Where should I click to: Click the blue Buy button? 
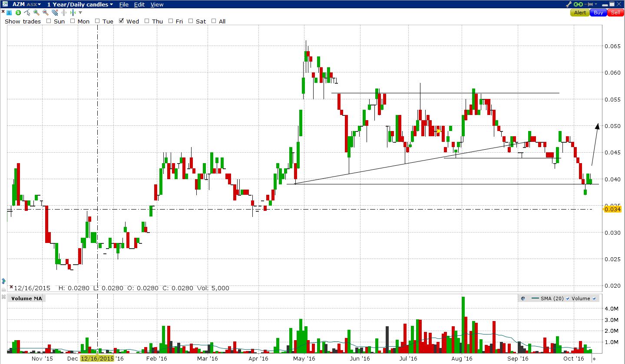(599, 13)
